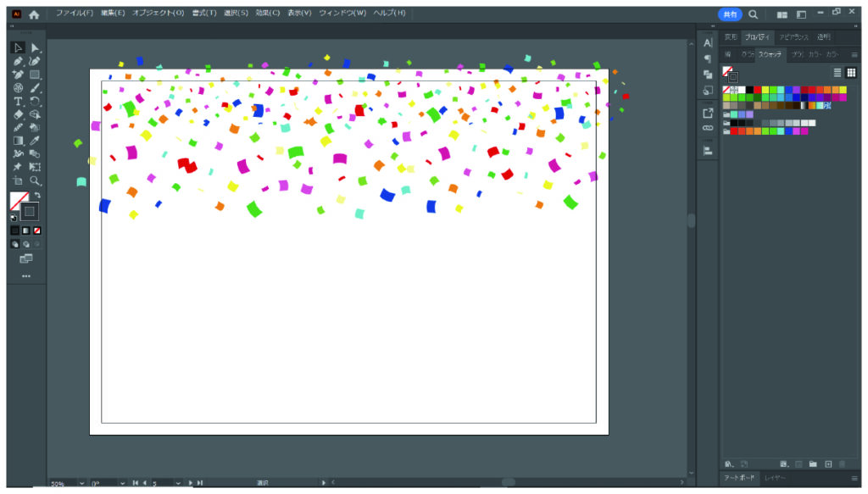Click New Swatch button at panel bottom
The height and width of the screenshot is (494, 868).
[829, 464]
